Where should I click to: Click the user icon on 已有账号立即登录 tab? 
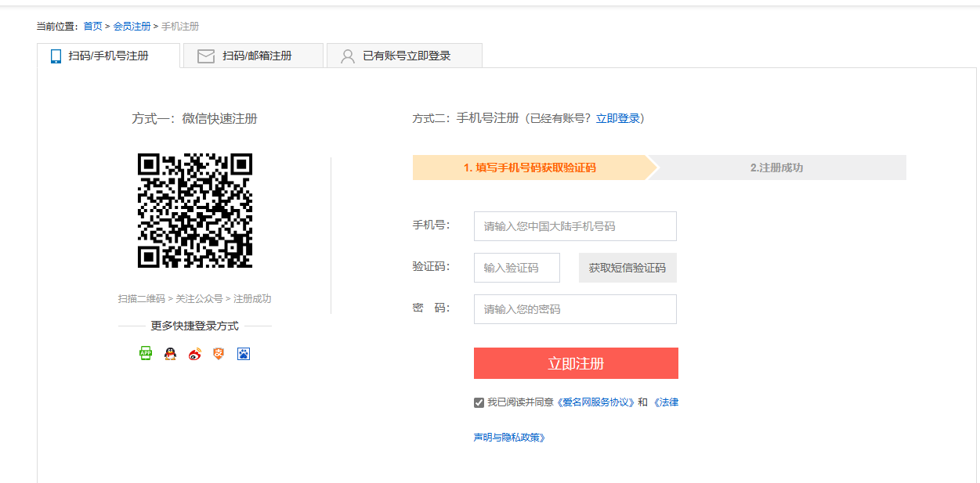click(x=348, y=56)
